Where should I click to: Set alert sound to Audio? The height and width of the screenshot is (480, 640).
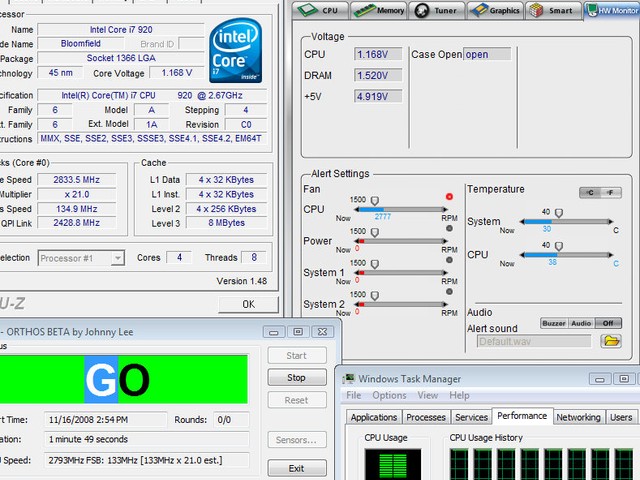coord(581,323)
